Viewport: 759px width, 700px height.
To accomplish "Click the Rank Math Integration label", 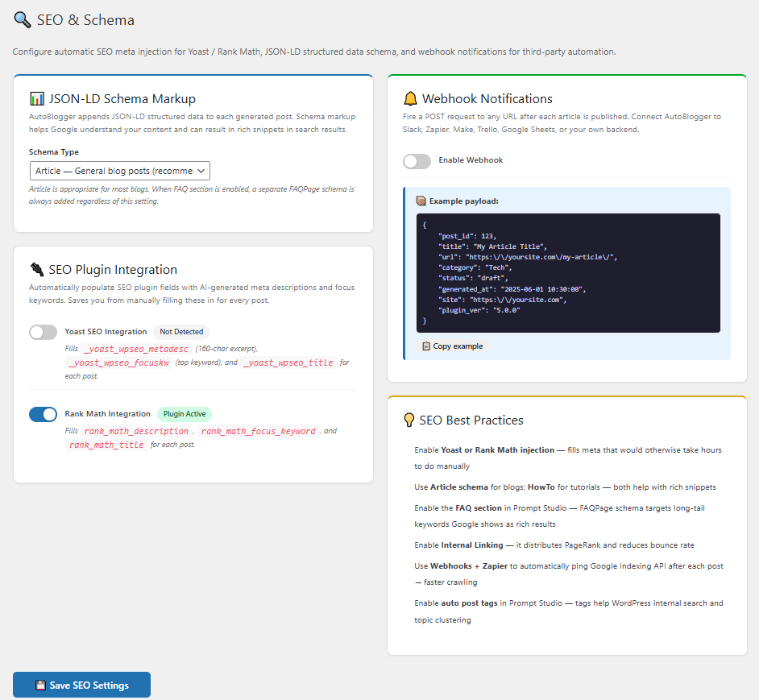I will [107, 414].
